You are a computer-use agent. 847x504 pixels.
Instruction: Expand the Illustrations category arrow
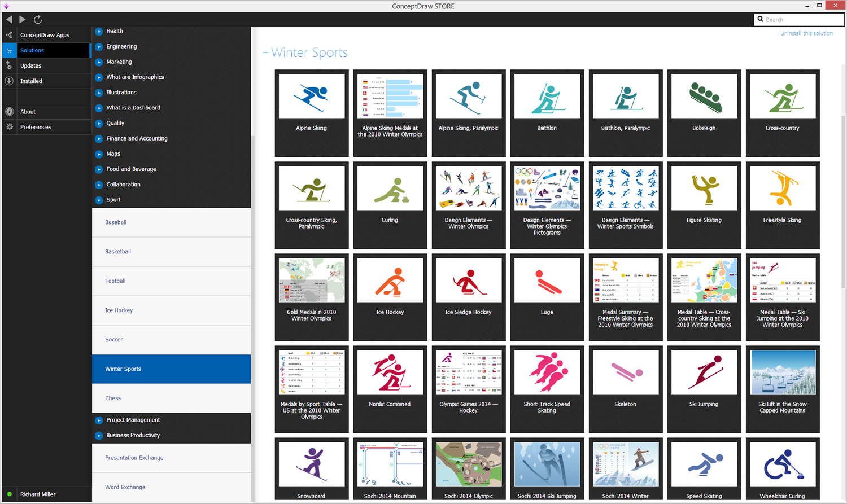click(99, 93)
